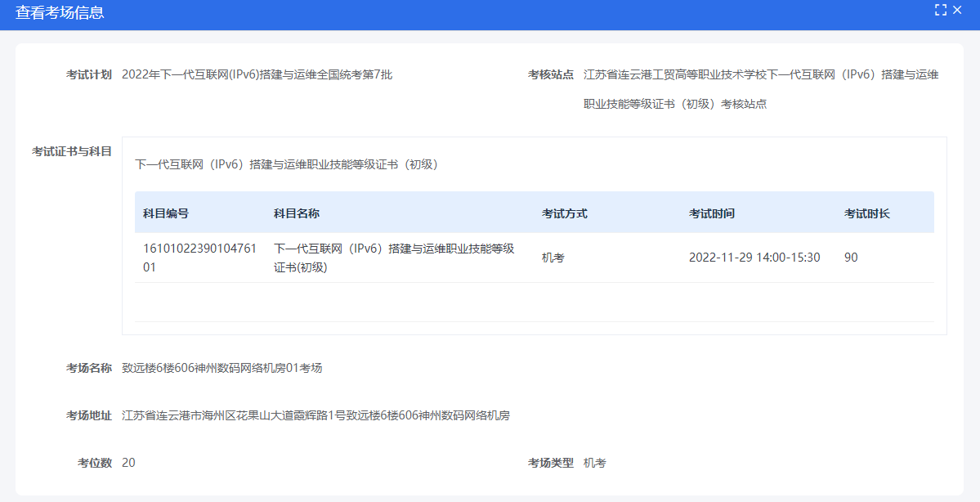Screen dimensions: 980x502
Task: Click the fullscreen icon in the dialog header
Action: (940, 11)
